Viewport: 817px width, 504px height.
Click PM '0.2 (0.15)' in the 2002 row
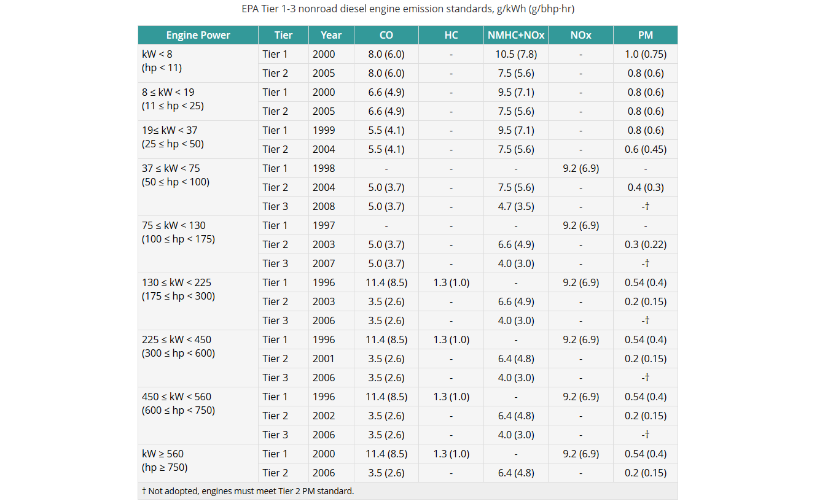coord(646,416)
